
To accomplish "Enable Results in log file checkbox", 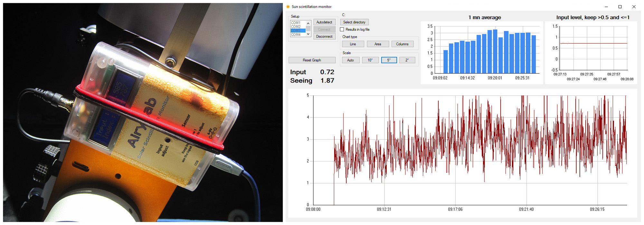I will click(342, 30).
